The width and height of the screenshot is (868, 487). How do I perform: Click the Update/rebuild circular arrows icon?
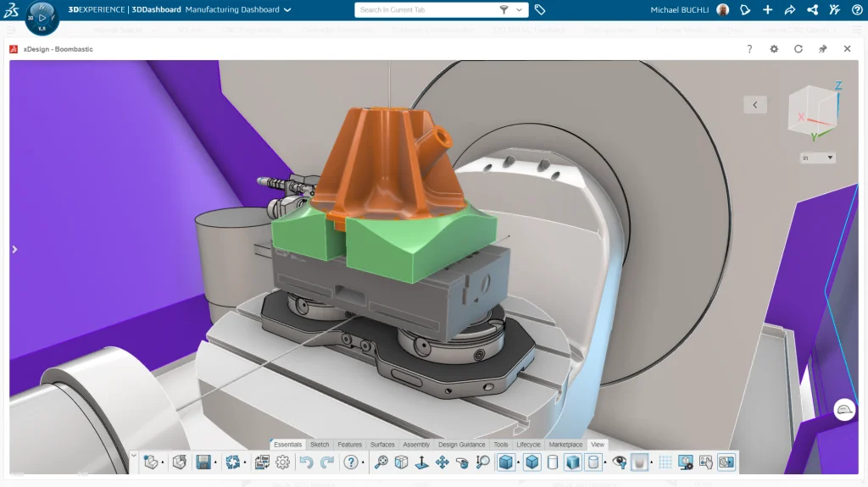[x=233, y=462]
